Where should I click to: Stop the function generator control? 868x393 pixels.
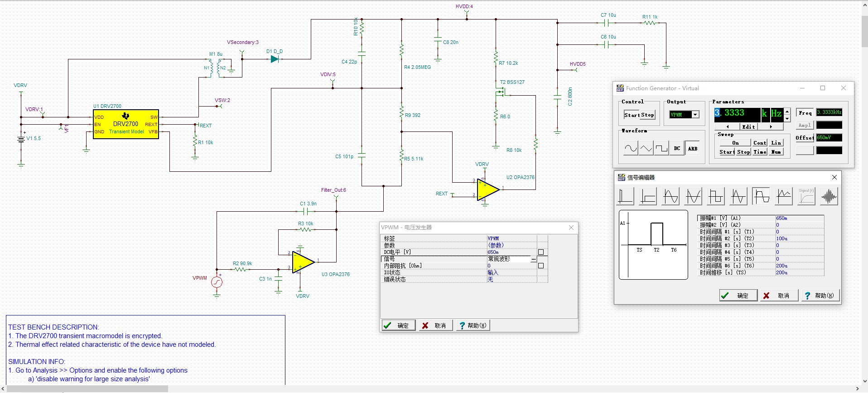(x=647, y=115)
